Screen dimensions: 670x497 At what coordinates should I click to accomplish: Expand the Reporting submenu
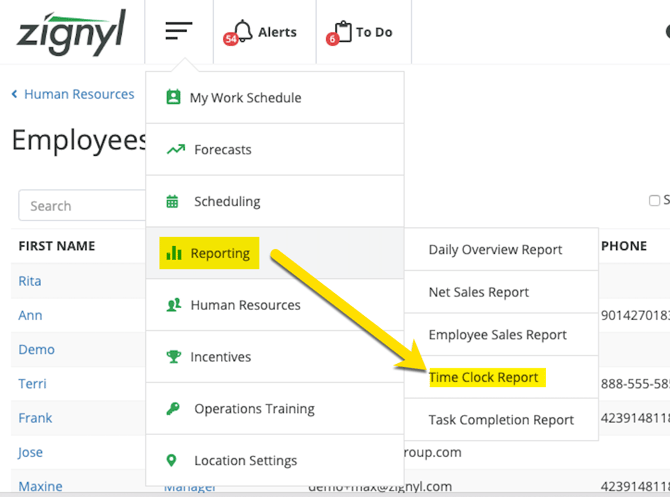click(220, 253)
